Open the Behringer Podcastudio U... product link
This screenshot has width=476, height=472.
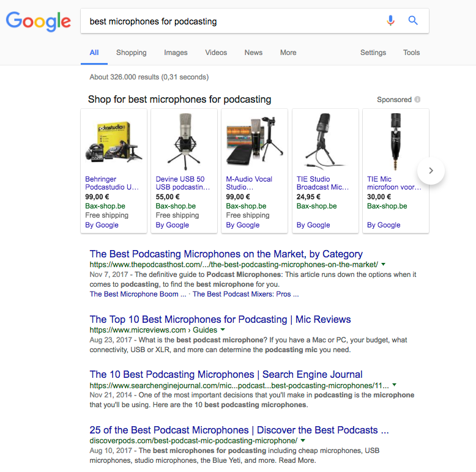point(112,183)
